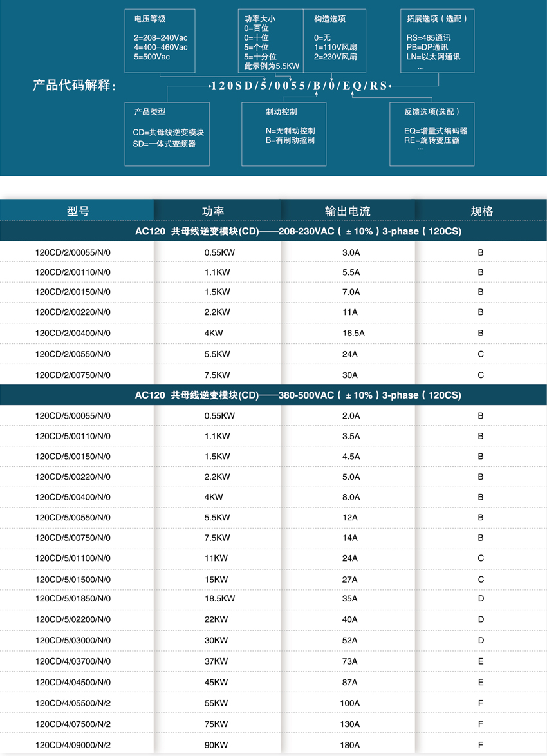Click the 电压等级 explanation box
547x756 pixels.
coord(160,41)
